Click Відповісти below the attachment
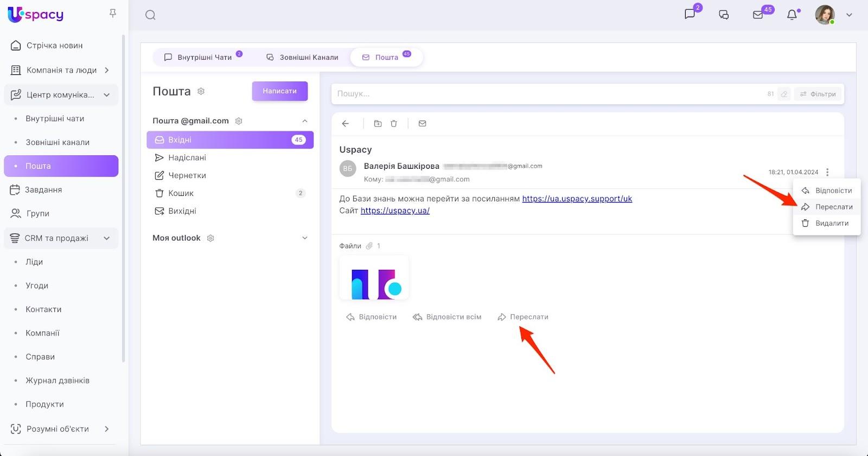 (372, 317)
